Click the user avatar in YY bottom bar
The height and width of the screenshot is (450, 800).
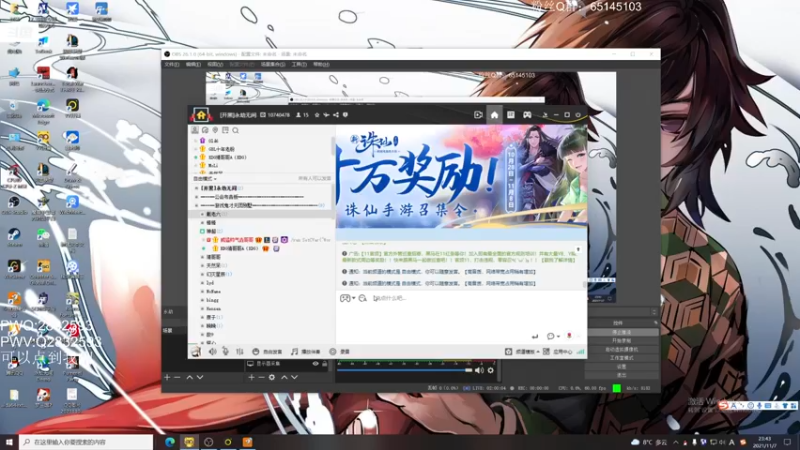[196, 351]
